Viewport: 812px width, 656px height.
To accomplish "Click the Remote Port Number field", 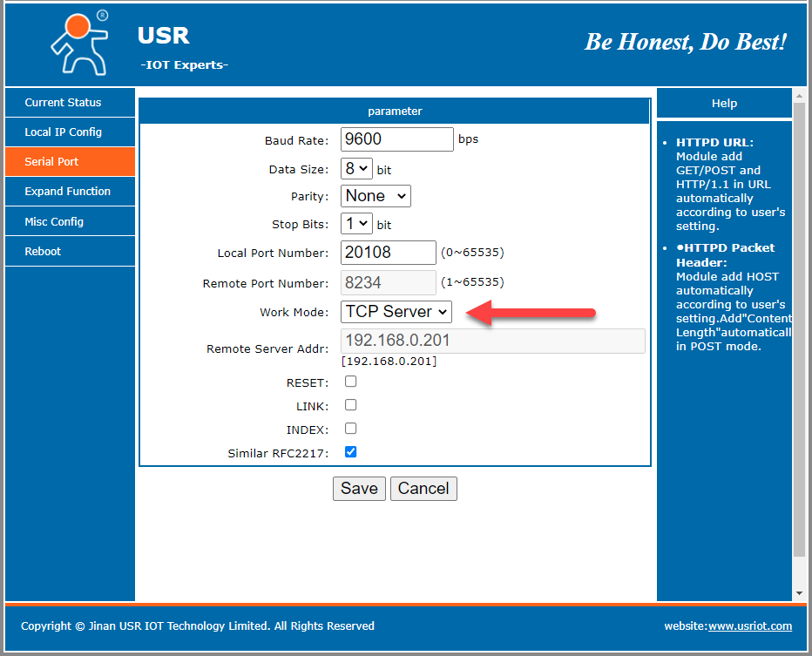I will click(x=389, y=282).
